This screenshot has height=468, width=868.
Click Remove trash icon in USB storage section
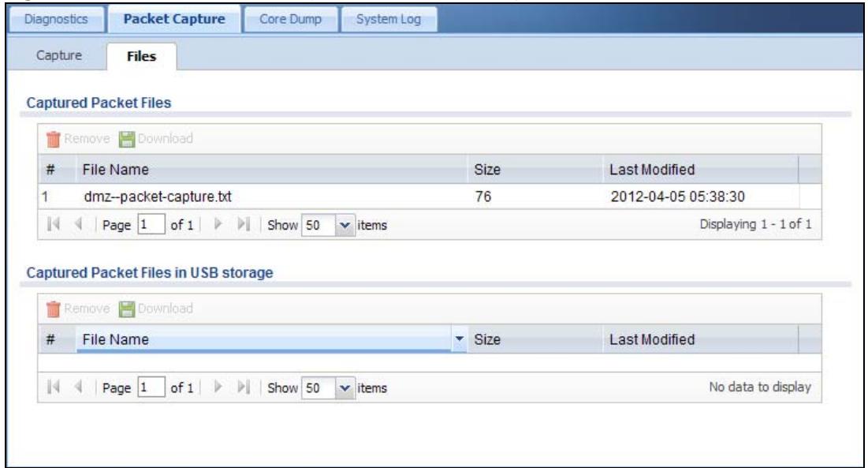point(53,309)
